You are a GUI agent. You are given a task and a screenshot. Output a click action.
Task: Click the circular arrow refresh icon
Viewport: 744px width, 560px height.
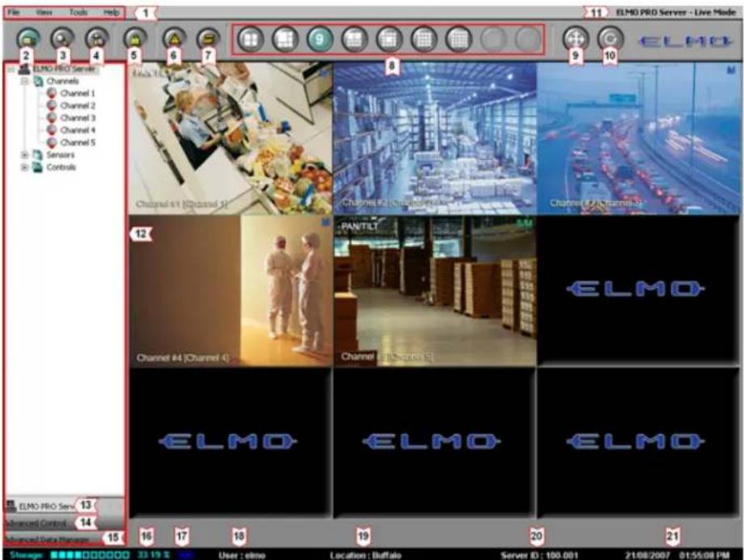click(x=611, y=38)
